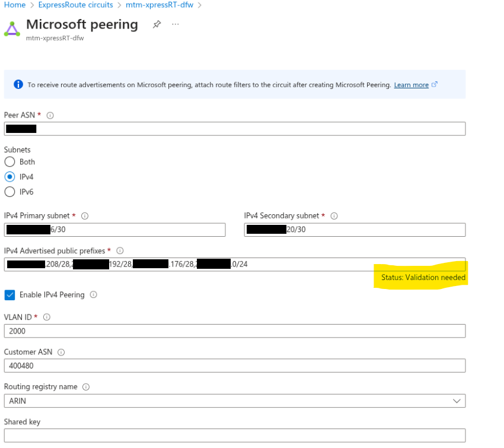Viewport: 504px width, 448px height.
Task: Click the blue info banner icon
Action: coord(18,84)
